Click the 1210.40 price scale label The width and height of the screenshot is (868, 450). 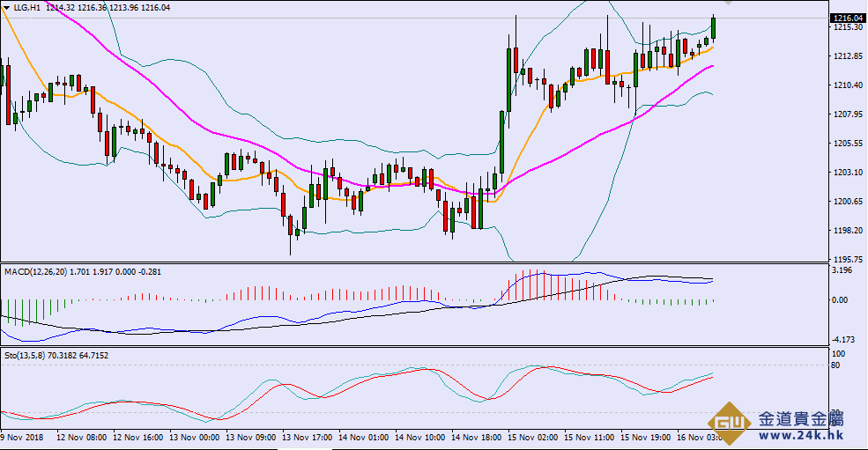point(849,85)
